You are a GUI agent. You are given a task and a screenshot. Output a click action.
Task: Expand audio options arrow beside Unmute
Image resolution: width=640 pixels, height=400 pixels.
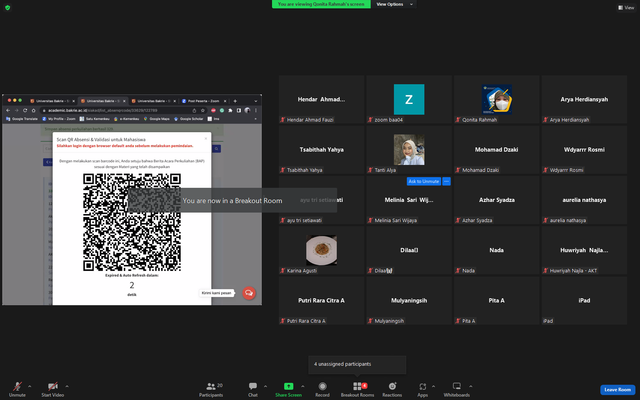(29, 386)
